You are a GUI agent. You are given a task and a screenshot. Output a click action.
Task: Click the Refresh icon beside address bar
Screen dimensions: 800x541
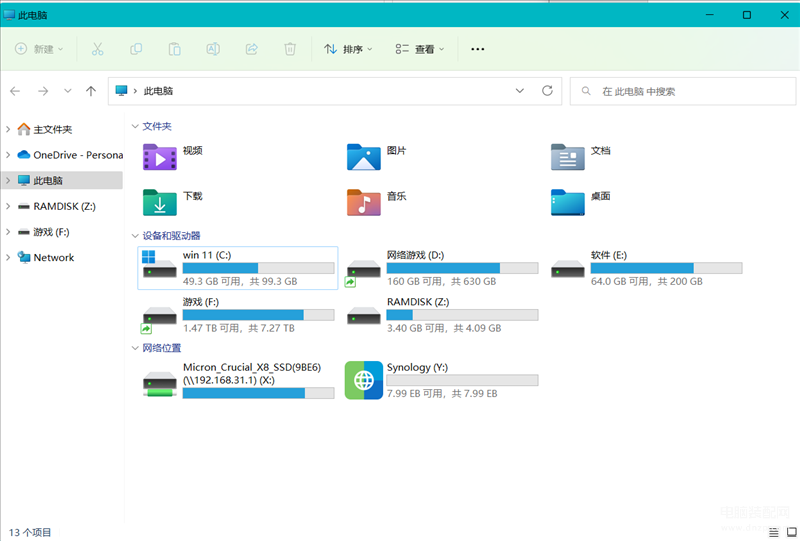(x=547, y=91)
